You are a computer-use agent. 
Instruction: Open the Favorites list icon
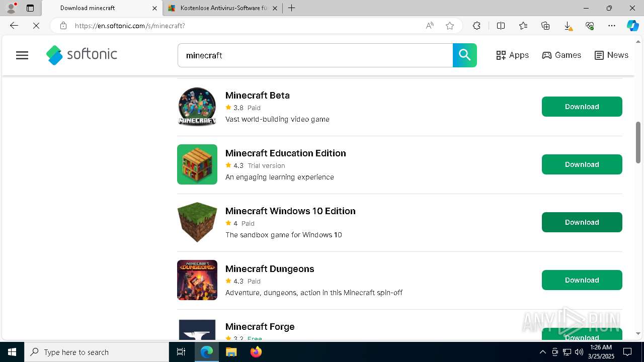[x=523, y=26]
